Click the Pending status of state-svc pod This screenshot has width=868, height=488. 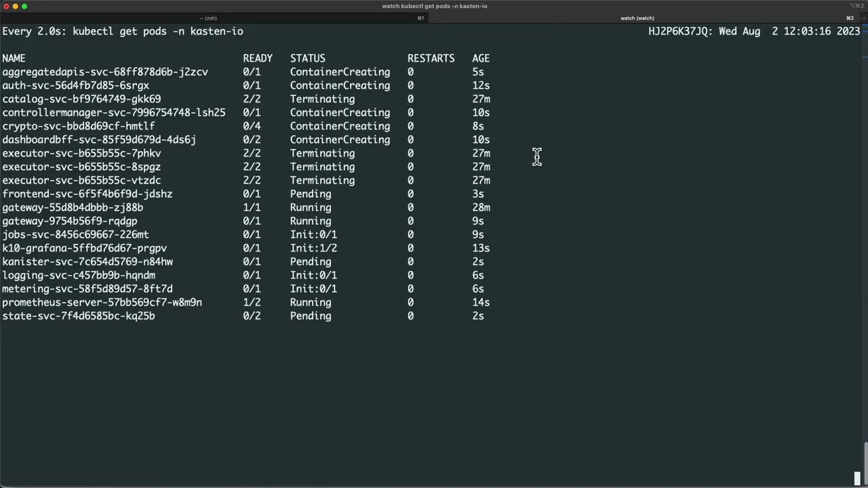click(311, 316)
